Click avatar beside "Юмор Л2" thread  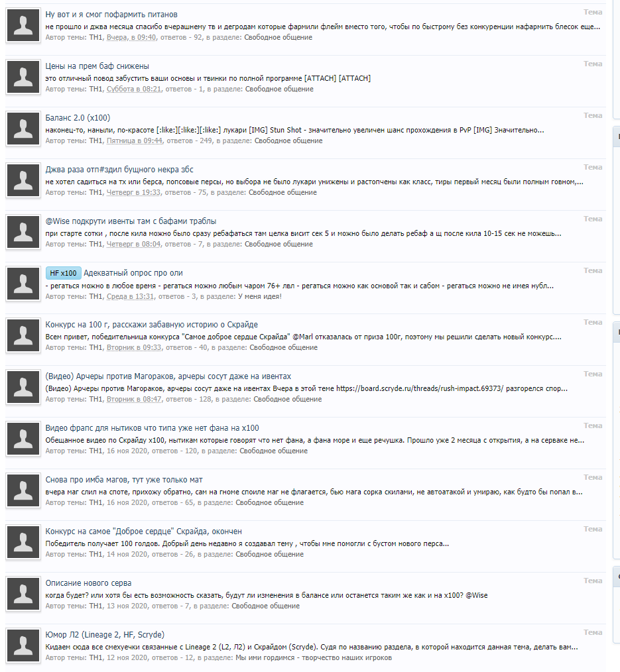pos(23,646)
